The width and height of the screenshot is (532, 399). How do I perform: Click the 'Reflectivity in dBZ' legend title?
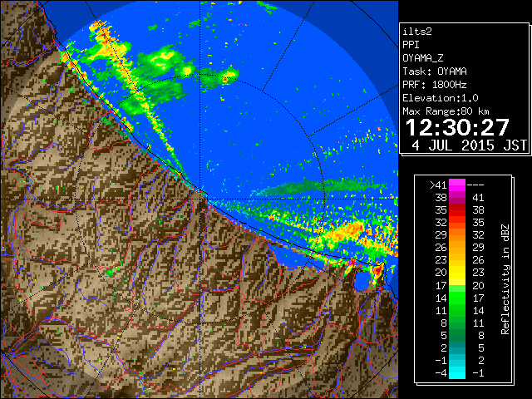coord(505,279)
